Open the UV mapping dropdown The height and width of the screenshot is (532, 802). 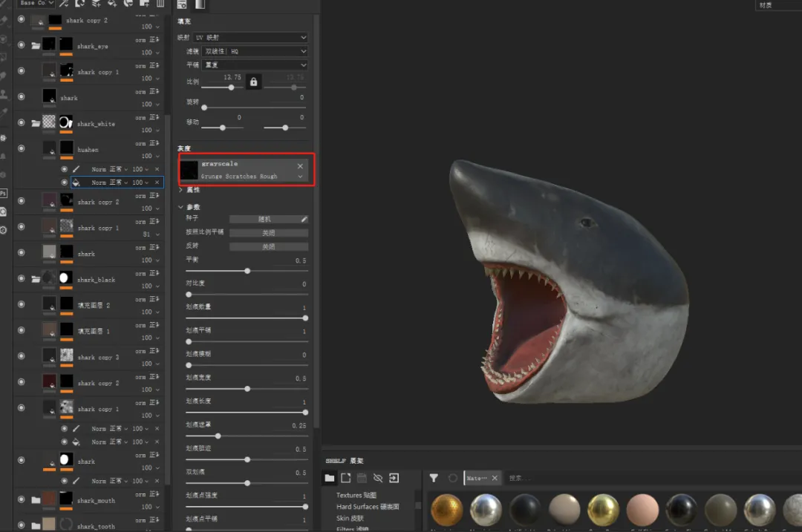(250, 37)
